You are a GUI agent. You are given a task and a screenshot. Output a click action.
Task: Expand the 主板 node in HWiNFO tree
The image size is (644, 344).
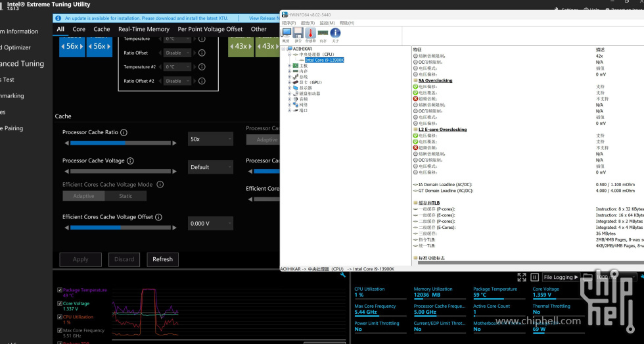290,66
